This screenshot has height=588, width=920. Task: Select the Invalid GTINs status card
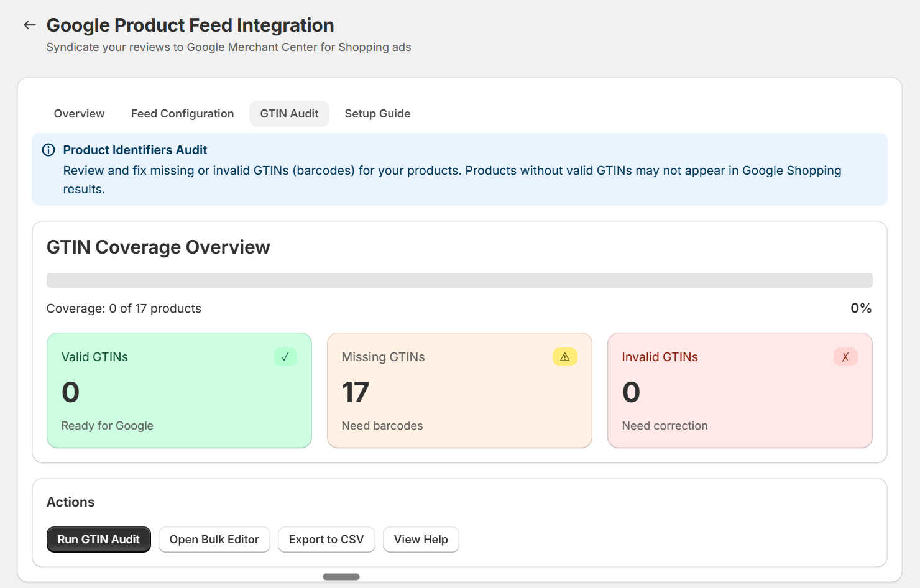pyautogui.click(x=740, y=390)
